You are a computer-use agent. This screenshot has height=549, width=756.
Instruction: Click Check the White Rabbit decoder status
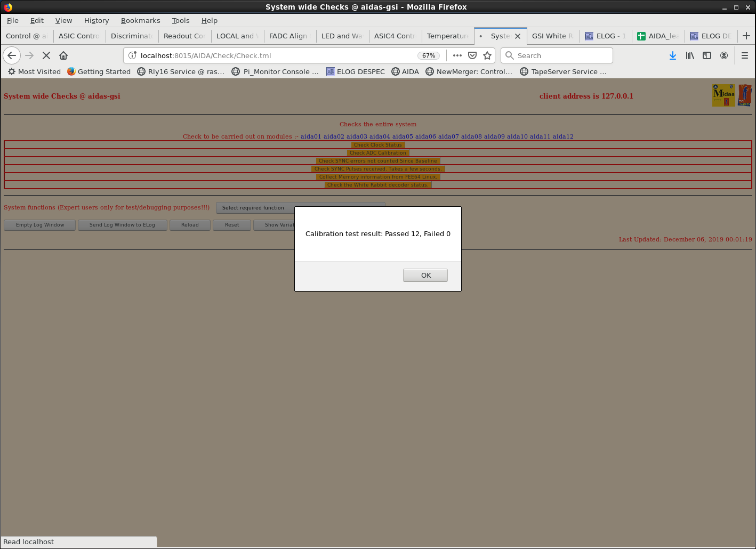tap(378, 185)
